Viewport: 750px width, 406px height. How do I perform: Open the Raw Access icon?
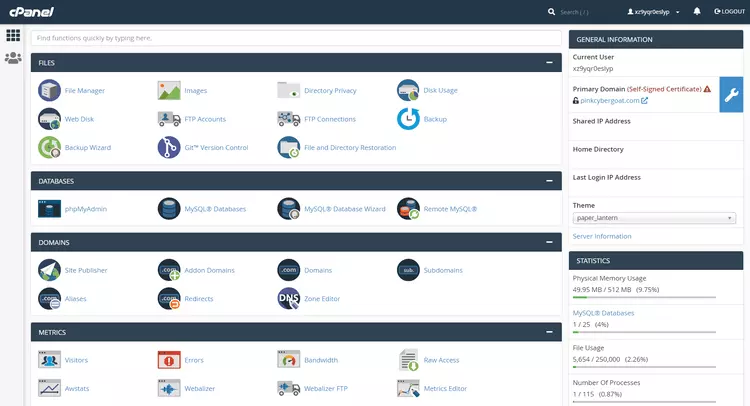[x=408, y=360]
